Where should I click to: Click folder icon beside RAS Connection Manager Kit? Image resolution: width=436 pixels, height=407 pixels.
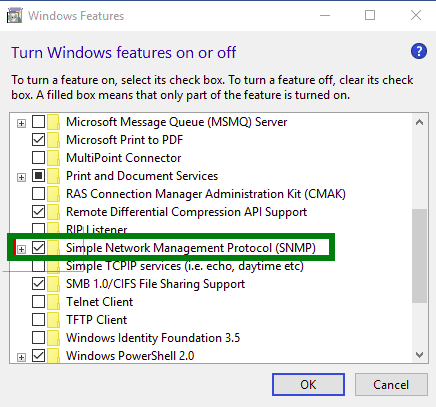(x=53, y=194)
